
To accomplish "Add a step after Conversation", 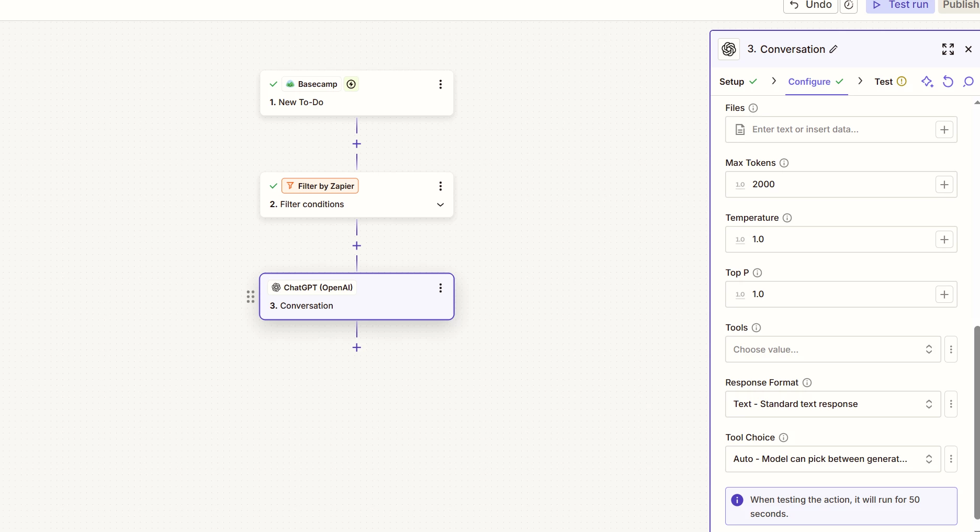I will point(357,347).
